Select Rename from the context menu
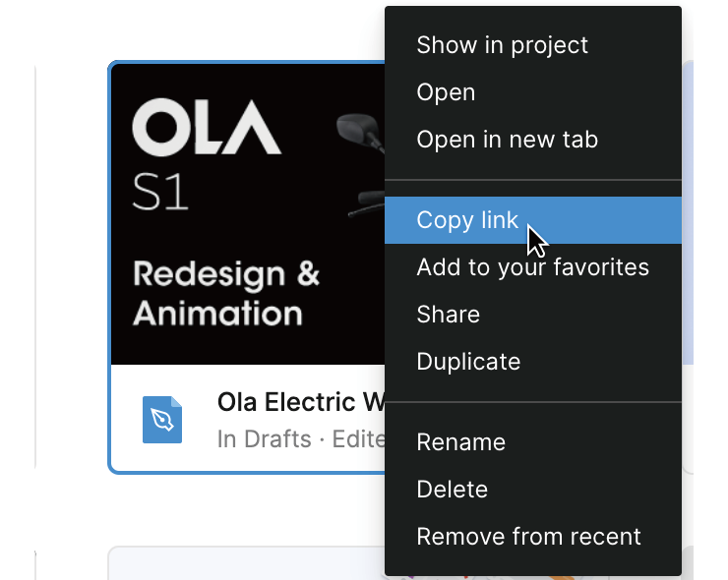The width and height of the screenshot is (728, 580). coord(533,442)
